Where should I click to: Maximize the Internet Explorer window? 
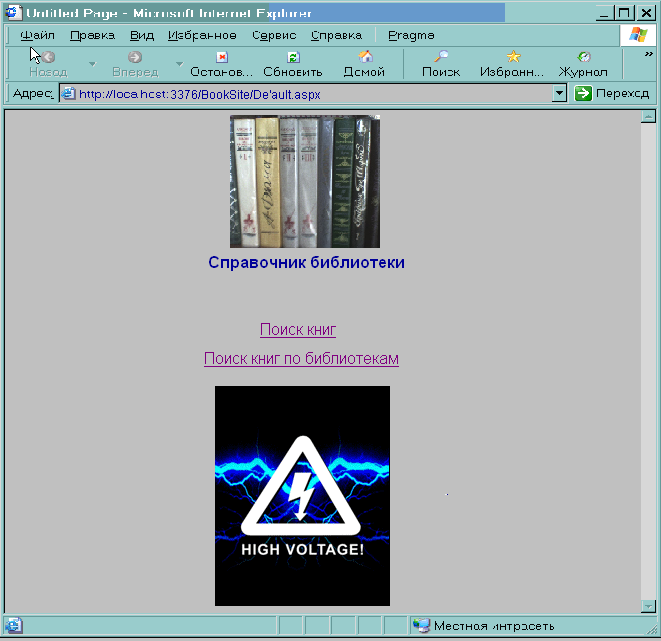624,13
